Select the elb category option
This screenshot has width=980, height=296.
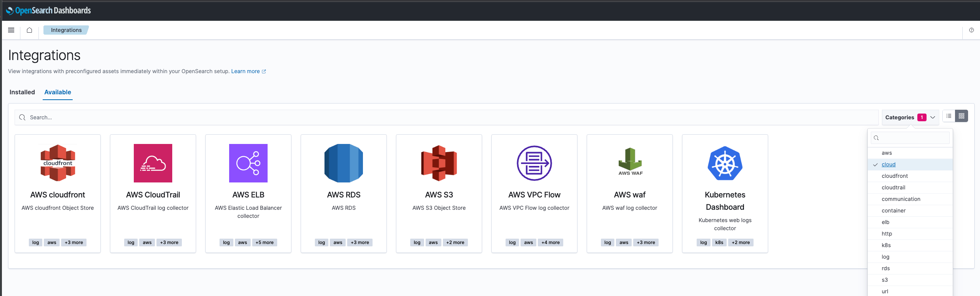[910, 222]
